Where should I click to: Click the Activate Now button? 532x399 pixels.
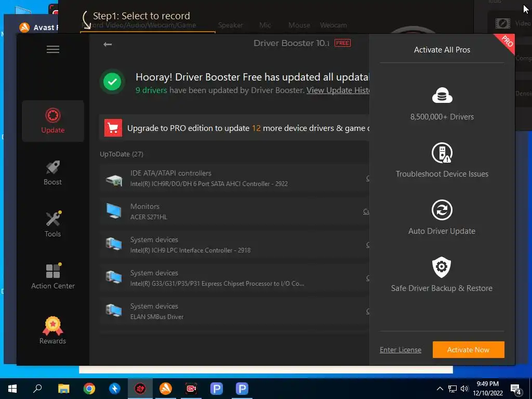point(468,350)
